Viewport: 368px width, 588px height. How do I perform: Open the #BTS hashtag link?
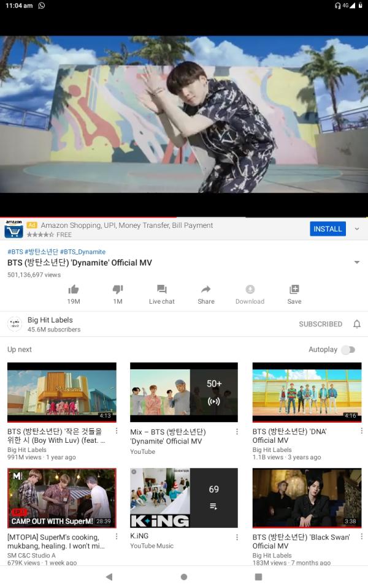(x=15, y=252)
